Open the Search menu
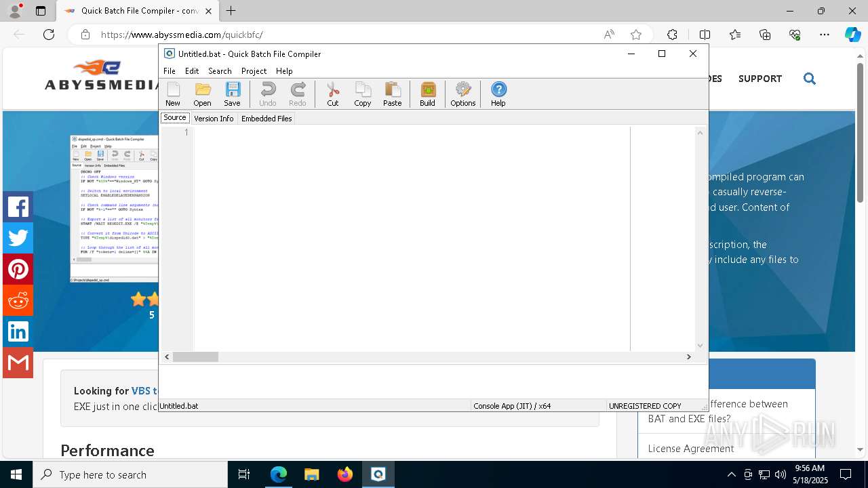 (x=220, y=70)
